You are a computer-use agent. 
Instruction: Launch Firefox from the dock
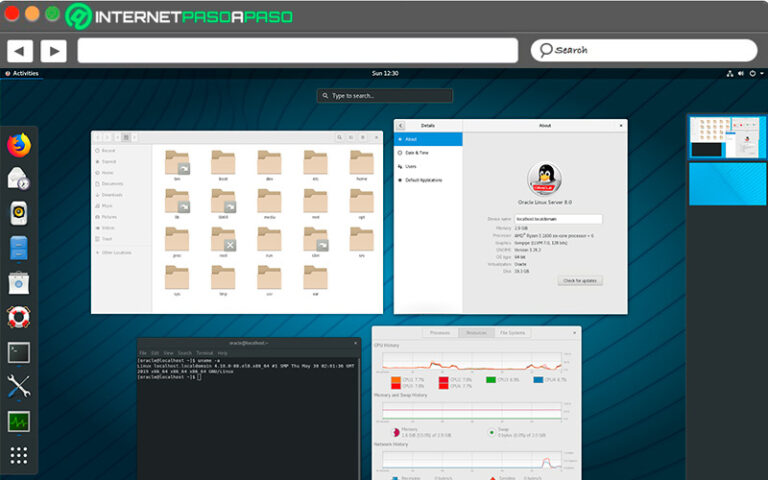point(19,145)
